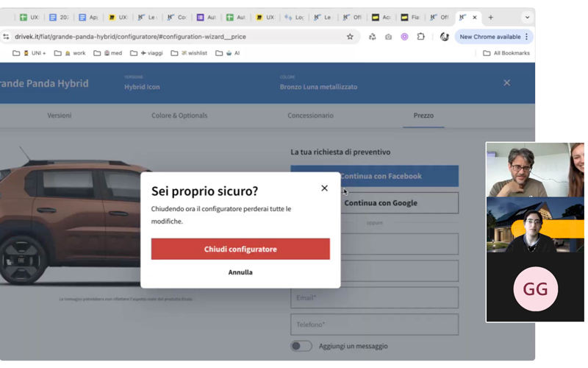Bookmark this page with the star icon
Image resolution: width=588 pixels, height=368 pixels.
click(x=350, y=37)
